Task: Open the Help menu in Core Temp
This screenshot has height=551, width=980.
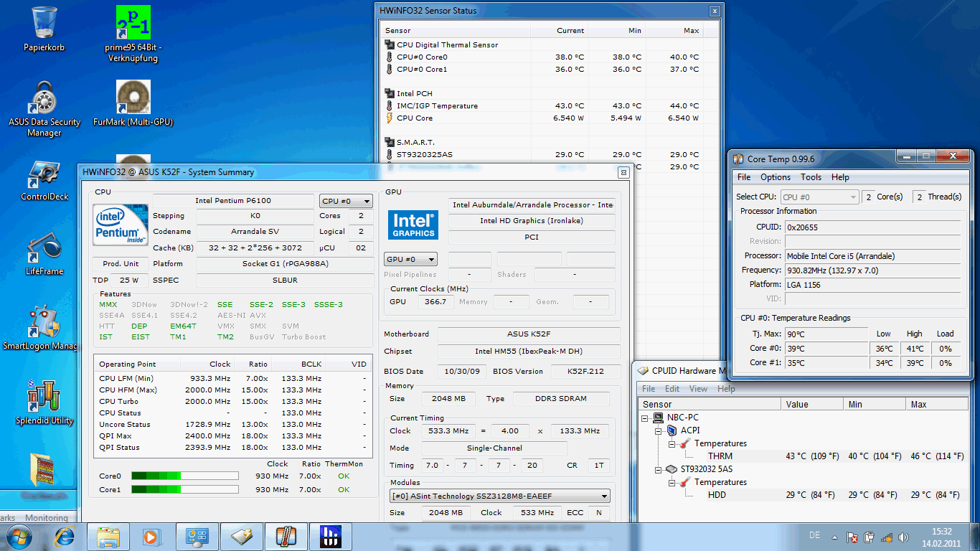Action: click(x=840, y=177)
